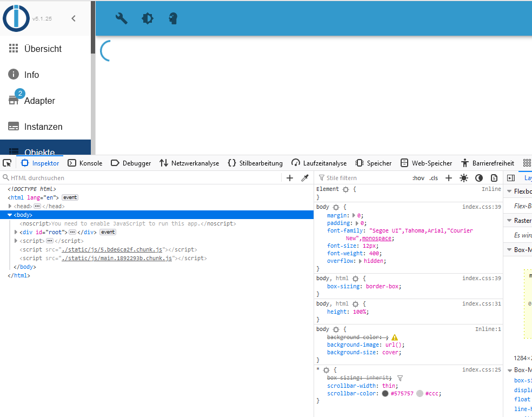Collapse the Flexbox layout section
The image size is (532, 417).
coord(509,191)
